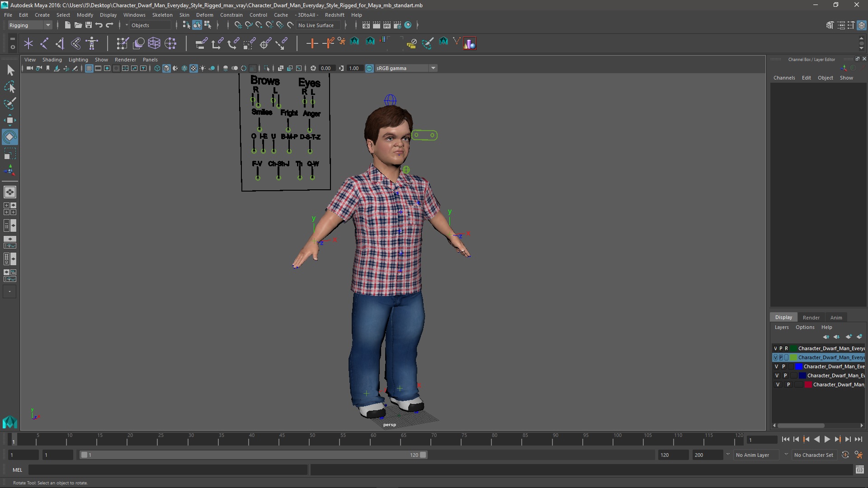868x488 pixels.
Task: Click the Set Key orange plus icon
Action: [312, 43]
